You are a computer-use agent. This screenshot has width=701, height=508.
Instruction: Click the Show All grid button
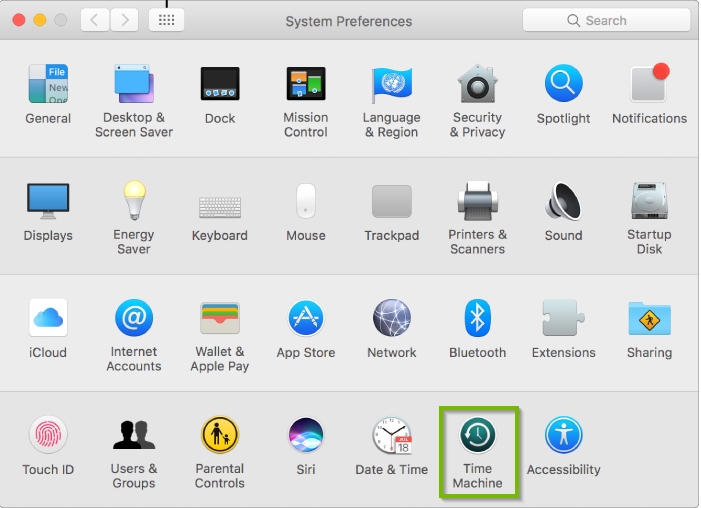point(166,20)
